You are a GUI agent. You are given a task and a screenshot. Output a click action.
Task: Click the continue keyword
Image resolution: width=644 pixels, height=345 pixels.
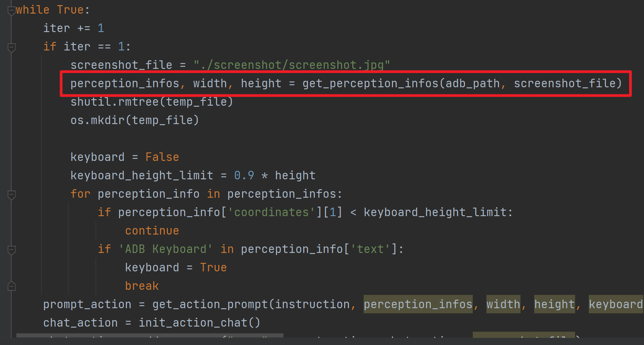(x=152, y=231)
